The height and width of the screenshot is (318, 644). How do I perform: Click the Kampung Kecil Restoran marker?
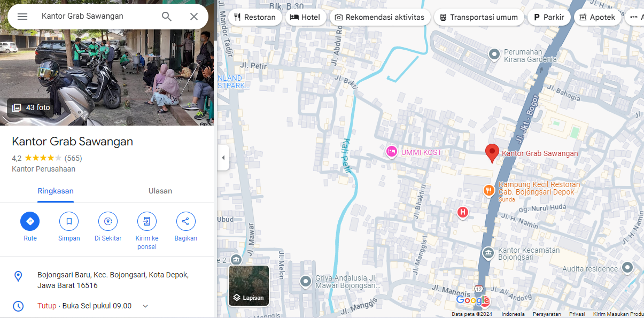point(488,190)
